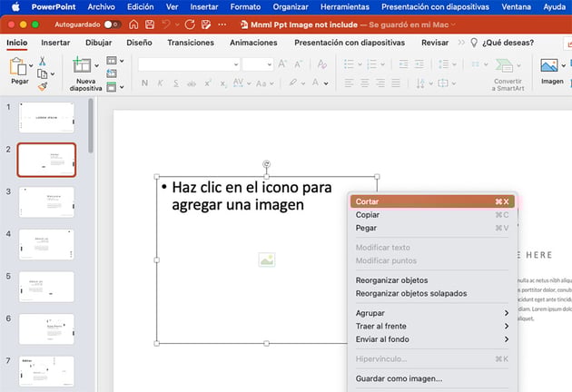This screenshot has height=392, width=572.
Task: Open the Transiciones tab
Action: point(191,43)
